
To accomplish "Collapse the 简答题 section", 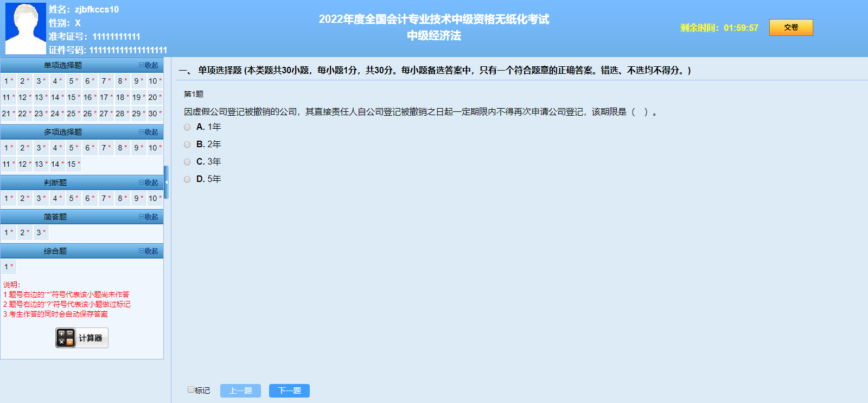I will pyautogui.click(x=148, y=217).
